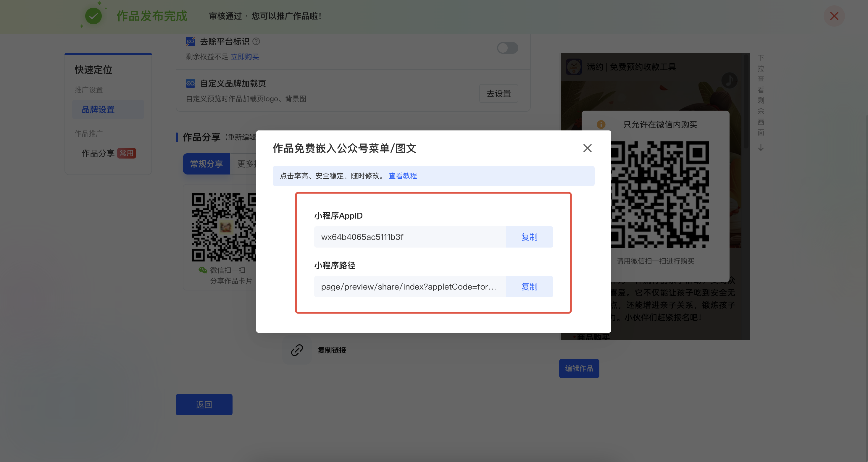868x462 pixels.
Task: Close the embed dialog with X icon
Action: pyautogui.click(x=587, y=148)
